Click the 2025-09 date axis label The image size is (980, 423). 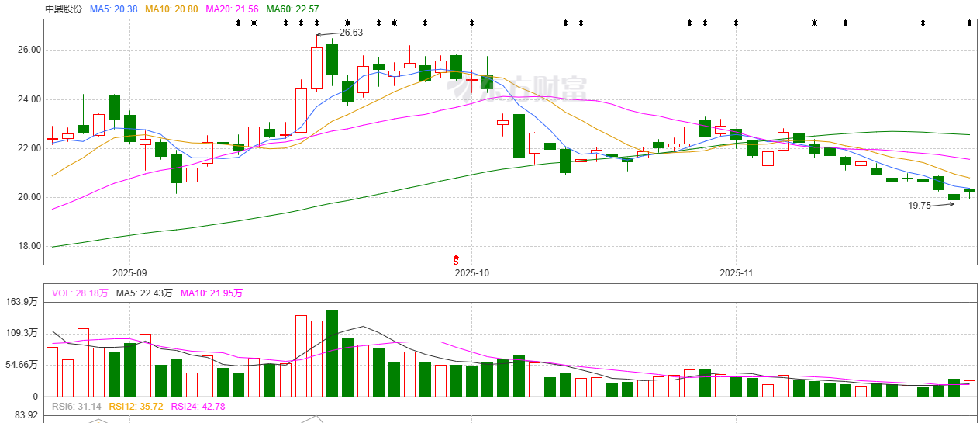coord(129,273)
